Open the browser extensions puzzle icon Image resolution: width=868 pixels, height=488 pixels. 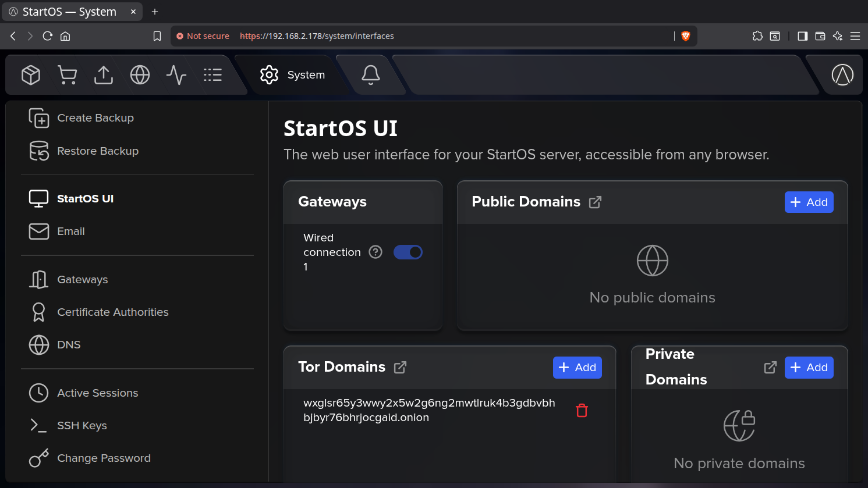click(757, 36)
